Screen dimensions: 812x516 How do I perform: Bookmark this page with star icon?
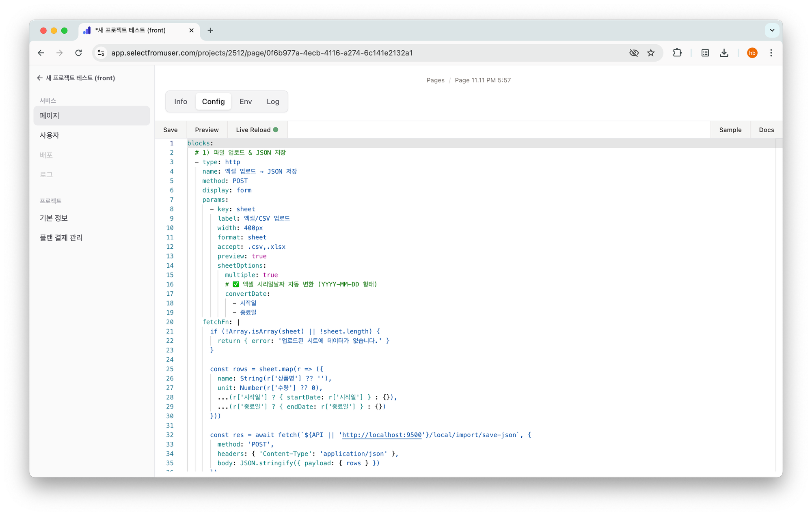pyautogui.click(x=651, y=53)
